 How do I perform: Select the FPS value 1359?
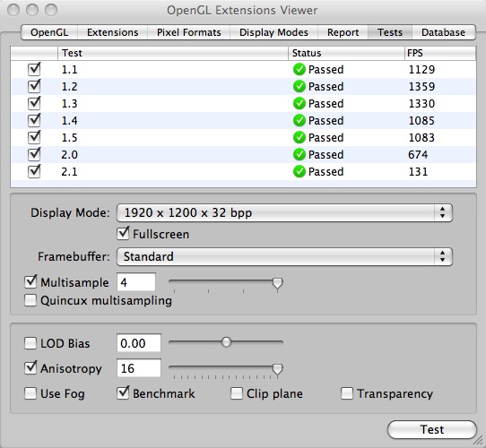(x=421, y=86)
